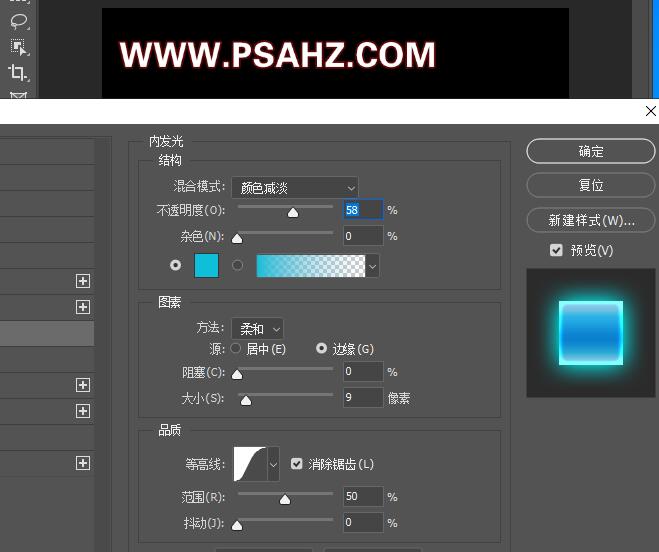Viewport: 659px width, 552px height.
Task: Click the 内发光 section heading
Action: [166, 141]
